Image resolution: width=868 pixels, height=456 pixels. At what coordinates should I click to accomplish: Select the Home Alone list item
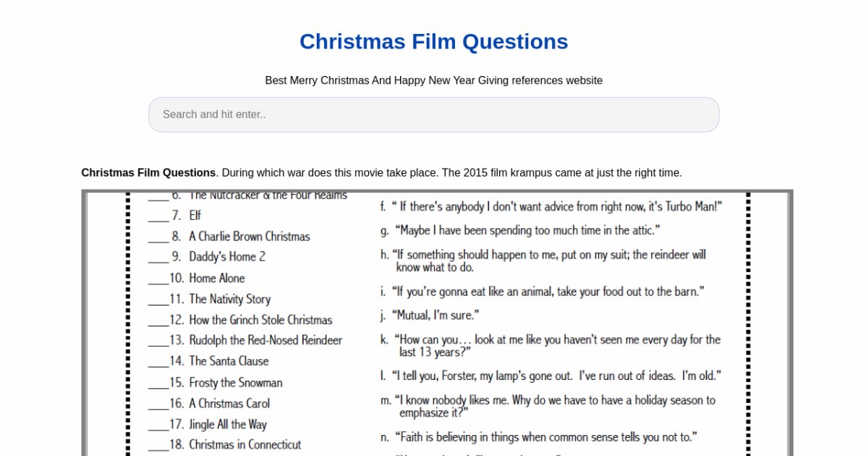point(217,279)
